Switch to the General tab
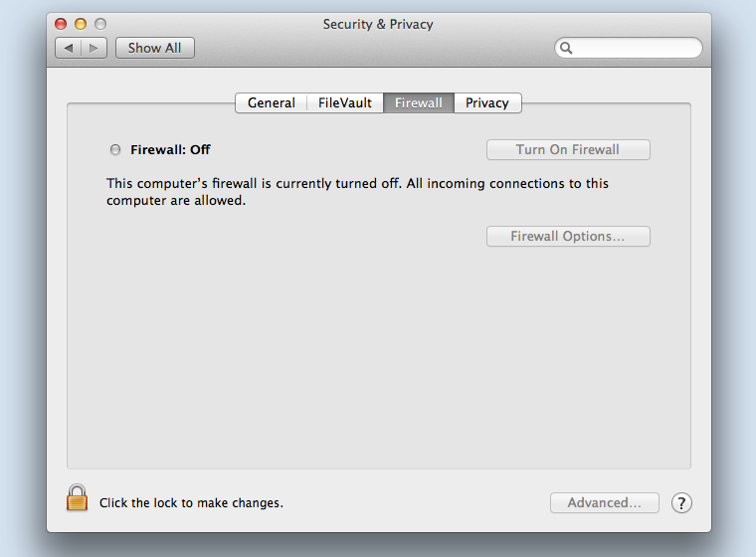The height and width of the screenshot is (557, 756). pyautogui.click(x=271, y=102)
